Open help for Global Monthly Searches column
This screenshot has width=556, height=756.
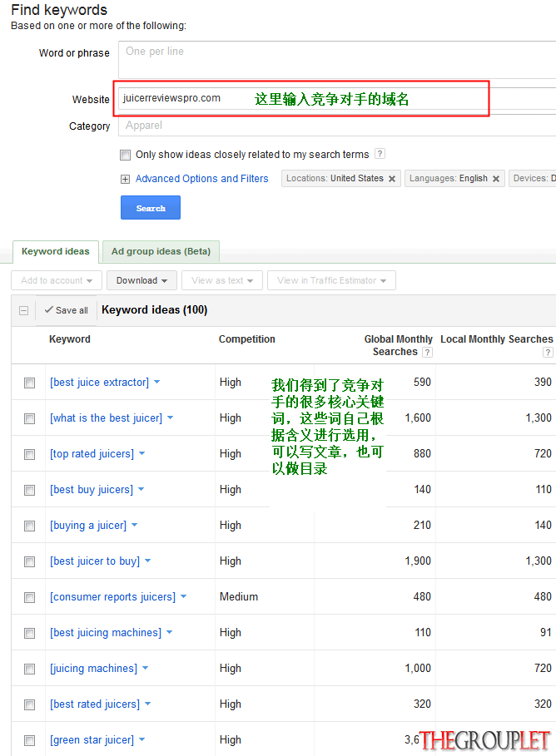pyautogui.click(x=427, y=353)
